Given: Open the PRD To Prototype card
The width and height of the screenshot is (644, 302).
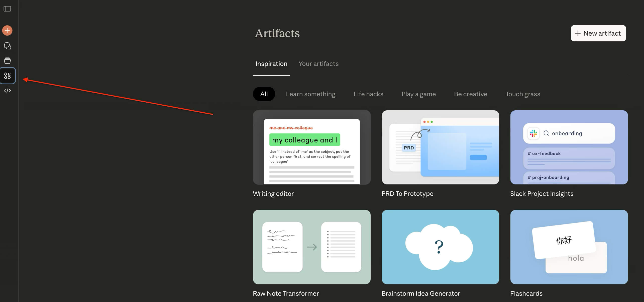Looking at the screenshot, I should [440, 147].
